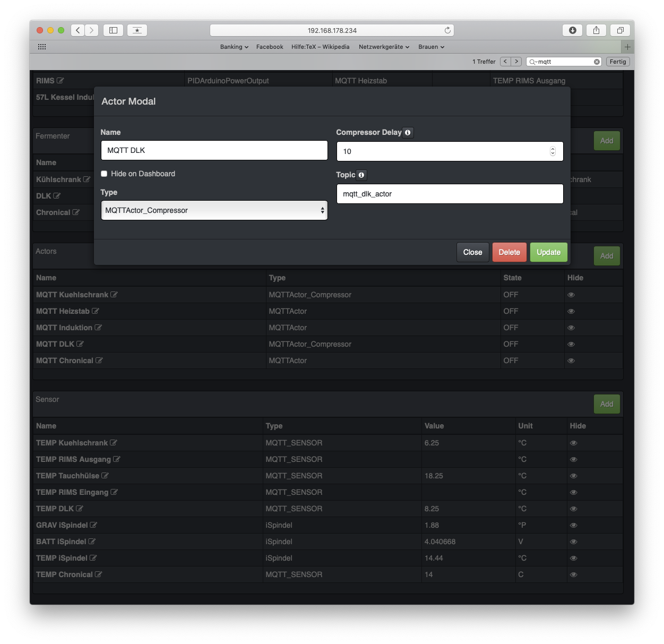664x644 pixels.
Task: Open Safari downloads button
Action: pos(572,30)
